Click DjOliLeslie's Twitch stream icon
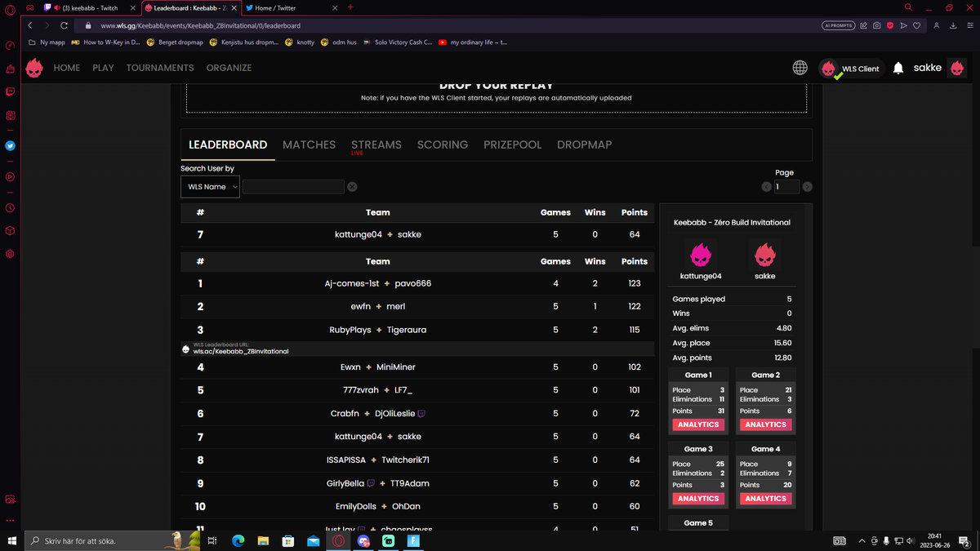The image size is (980, 551). [x=421, y=414]
